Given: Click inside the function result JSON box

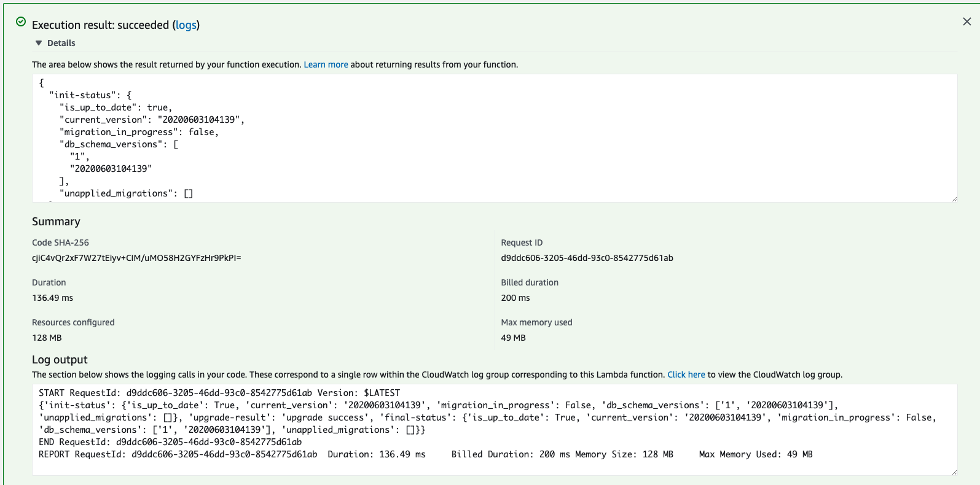Looking at the screenshot, I should coord(495,138).
